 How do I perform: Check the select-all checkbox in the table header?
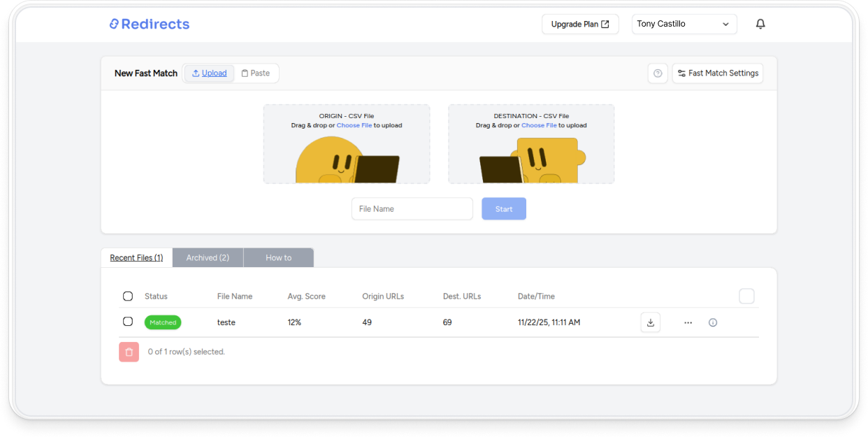pos(128,296)
